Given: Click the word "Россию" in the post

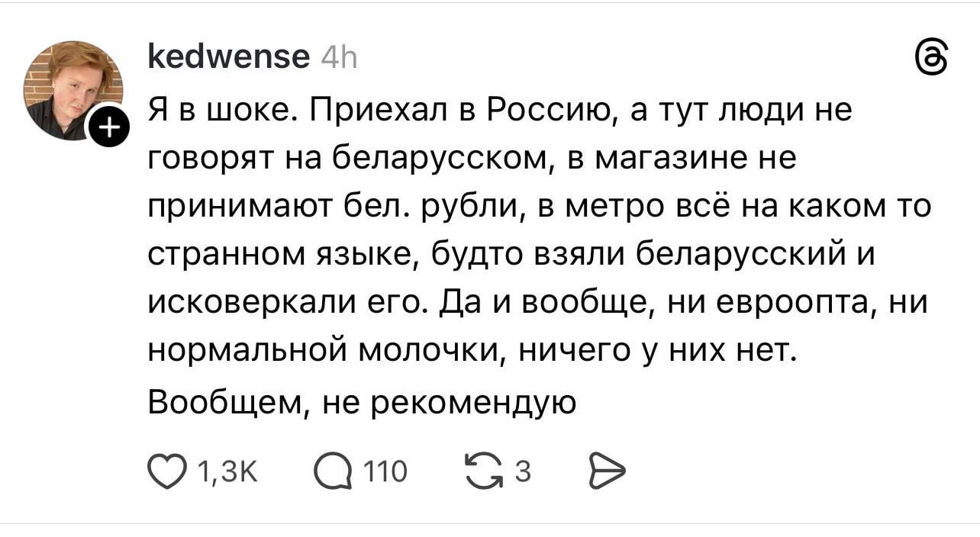Looking at the screenshot, I should pyautogui.click(x=549, y=112).
